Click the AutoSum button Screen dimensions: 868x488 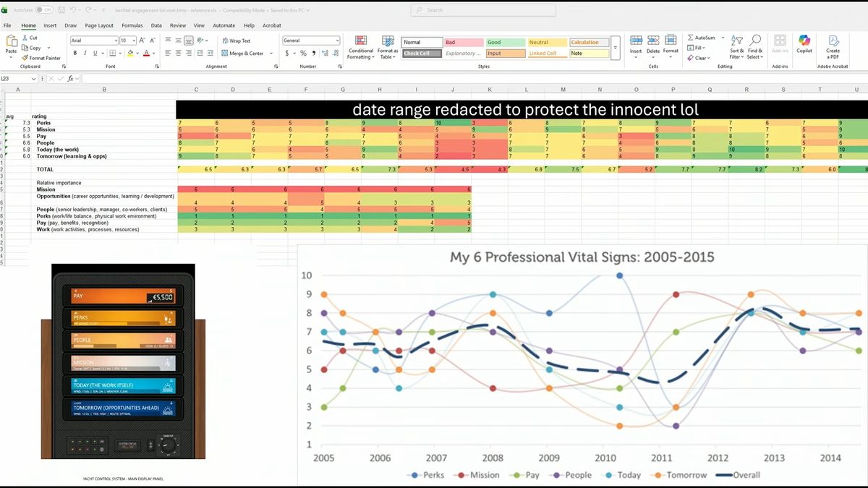click(x=701, y=38)
